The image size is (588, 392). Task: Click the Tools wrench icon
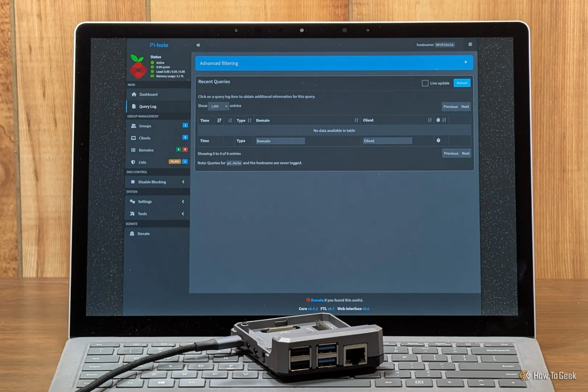pos(132,214)
